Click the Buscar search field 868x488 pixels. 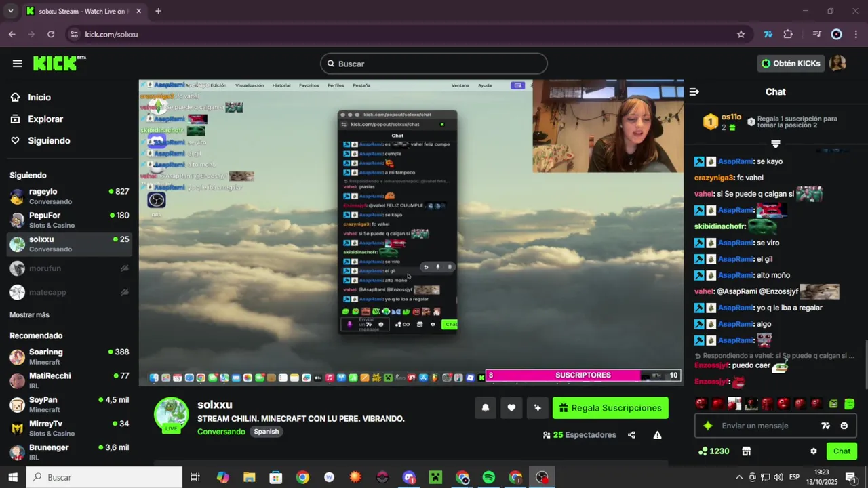pyautogui.click(x=434, y=64)
